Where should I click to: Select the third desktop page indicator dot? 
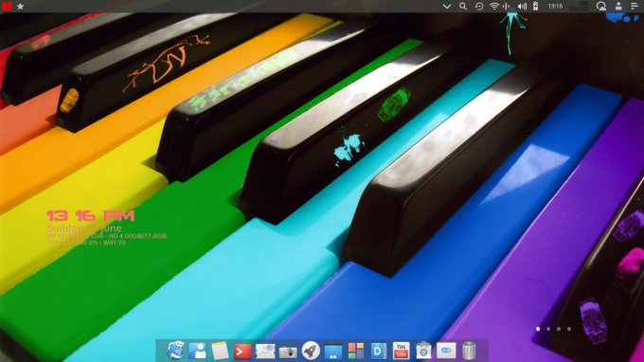[559, 329]
